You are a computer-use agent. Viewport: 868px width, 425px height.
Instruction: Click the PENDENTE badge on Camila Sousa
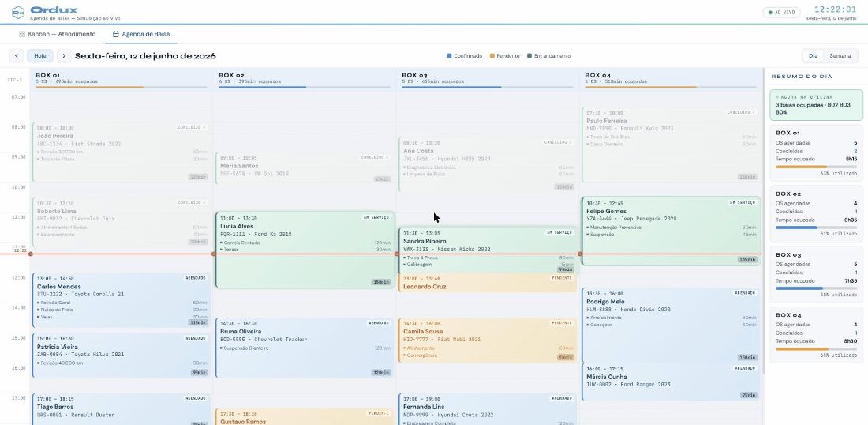pyautogui.click(x=561, y=323)
